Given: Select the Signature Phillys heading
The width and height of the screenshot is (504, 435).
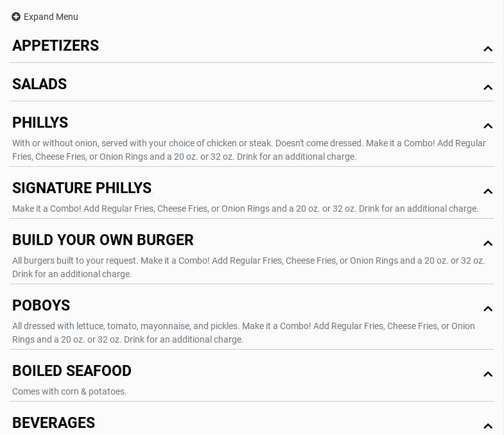Looking at the screenshot, I should pos(82,189).
